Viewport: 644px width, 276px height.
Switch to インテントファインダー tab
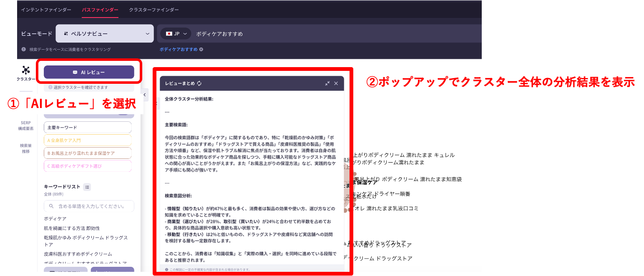46,10
